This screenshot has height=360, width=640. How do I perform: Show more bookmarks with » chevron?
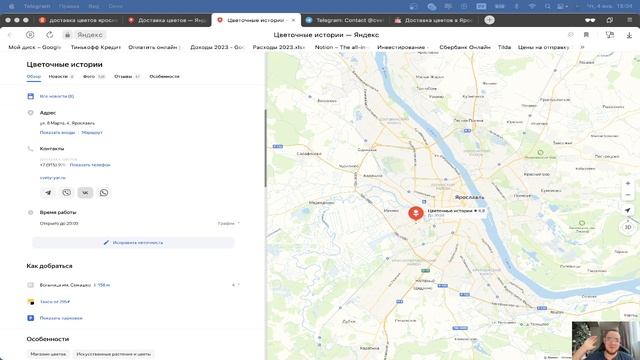(582, 47)
